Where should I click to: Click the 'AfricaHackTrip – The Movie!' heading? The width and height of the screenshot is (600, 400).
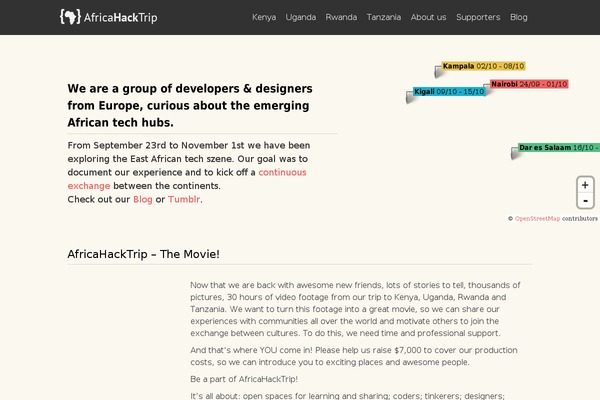pos(143,254)
